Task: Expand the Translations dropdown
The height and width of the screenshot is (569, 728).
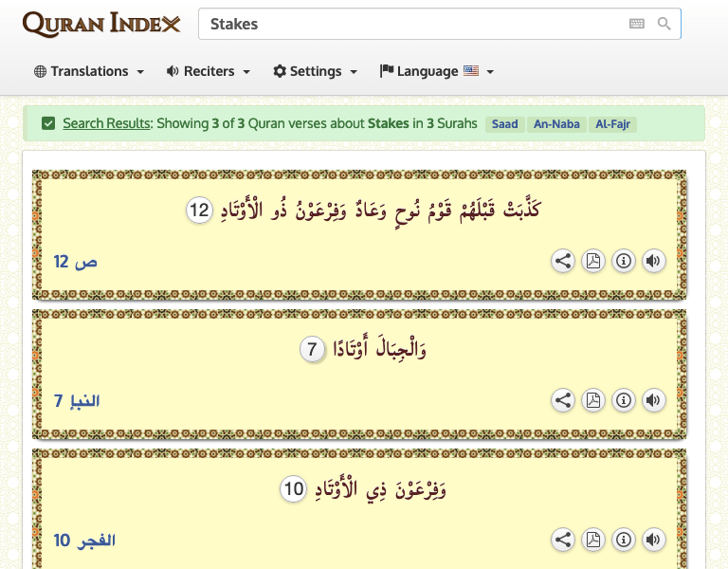Action: pos(89,71)
